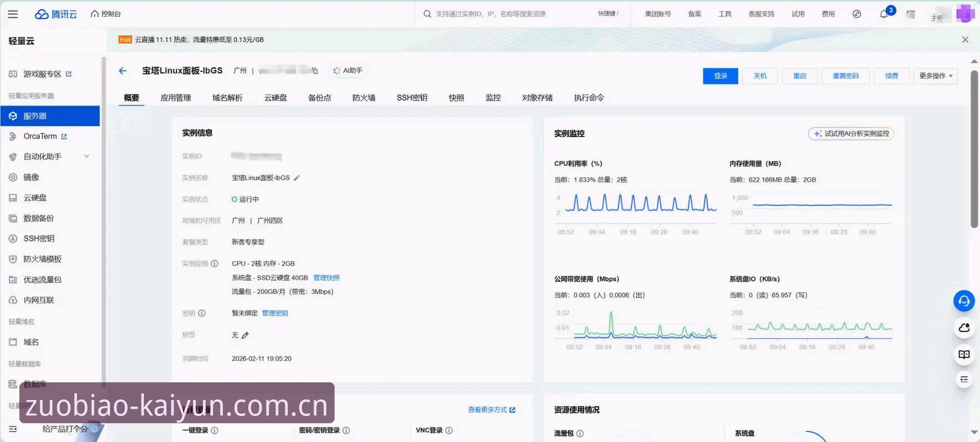Show the 实例规格 info icon
The image size is (980, 442).
tap(215, 264)
